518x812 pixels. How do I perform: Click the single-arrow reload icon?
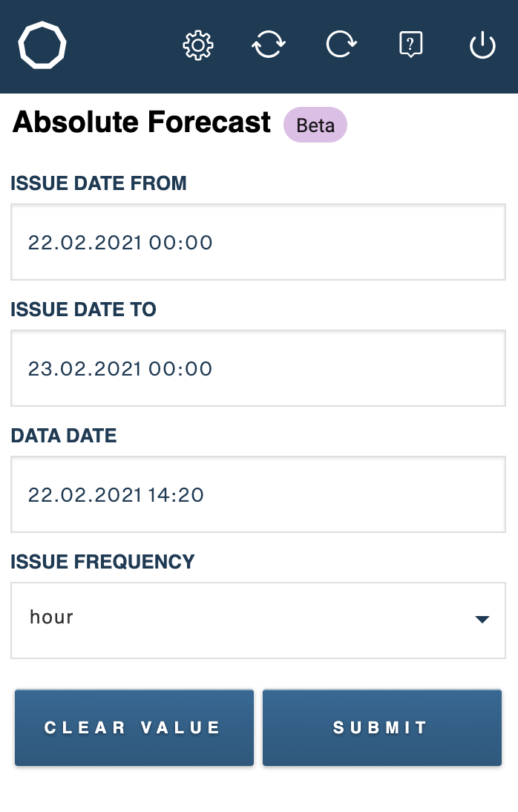[341, 45]
